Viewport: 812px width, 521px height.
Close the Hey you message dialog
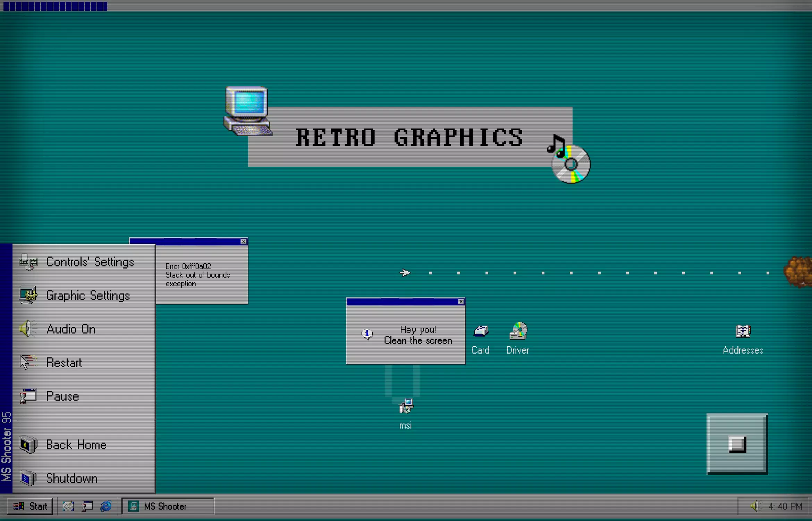[x=461, y=301]
